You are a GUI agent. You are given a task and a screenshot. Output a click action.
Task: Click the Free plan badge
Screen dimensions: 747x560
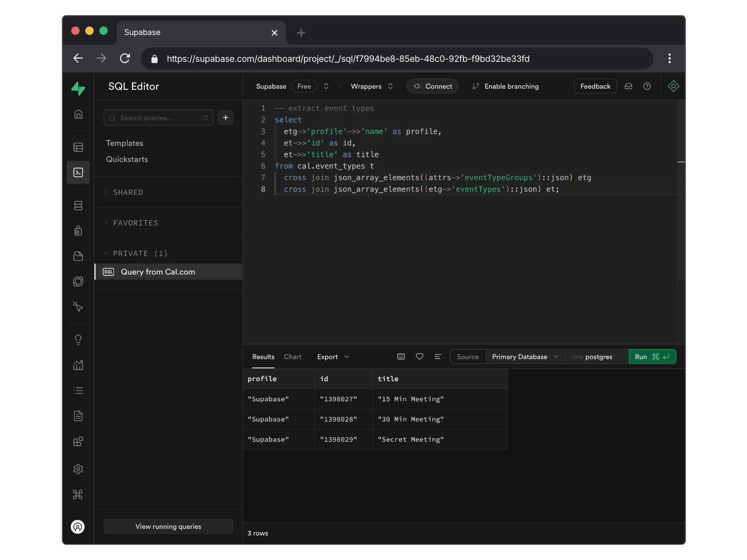(304, 86)
